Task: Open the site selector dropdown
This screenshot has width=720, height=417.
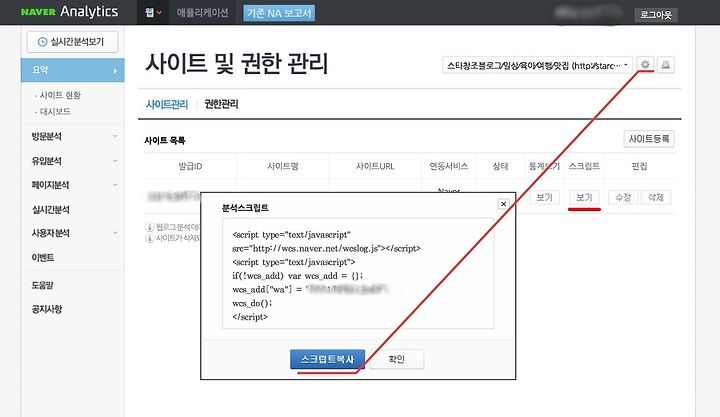Action: tap(537, 65)
